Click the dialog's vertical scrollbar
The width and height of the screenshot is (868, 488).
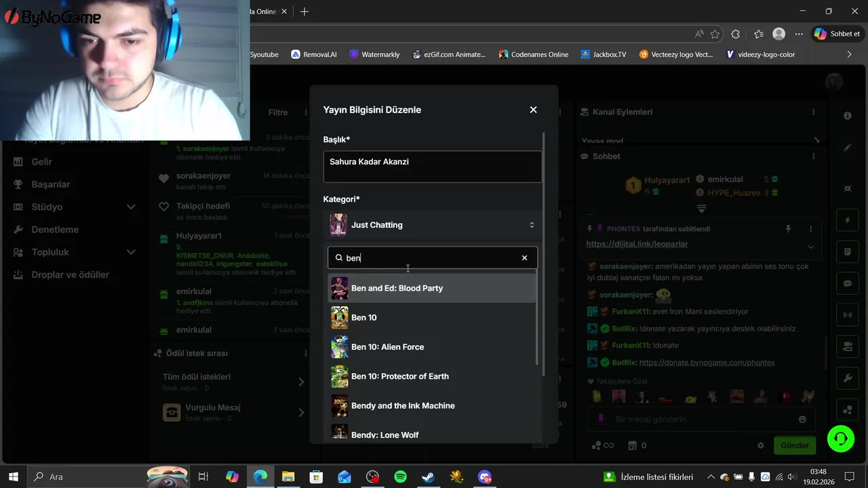542,254
